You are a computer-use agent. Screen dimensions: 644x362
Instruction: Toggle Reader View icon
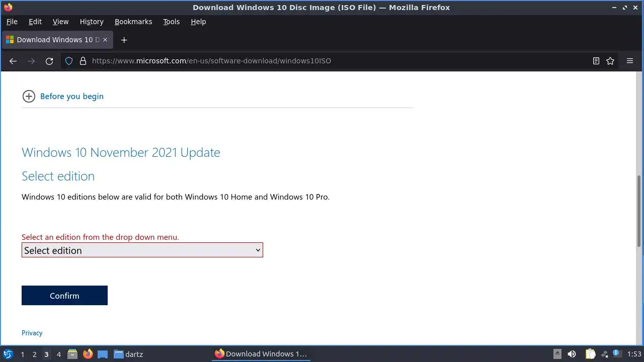click(x=596, y=61)
